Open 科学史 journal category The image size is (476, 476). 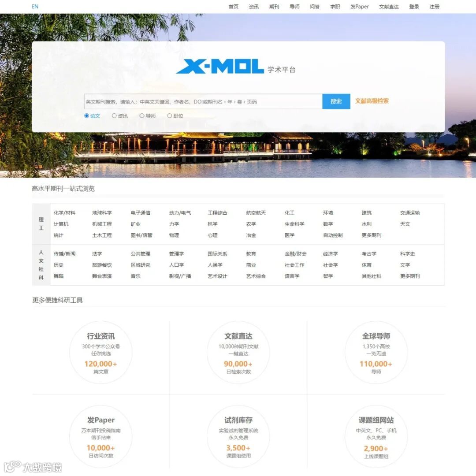tap(407, 254)
